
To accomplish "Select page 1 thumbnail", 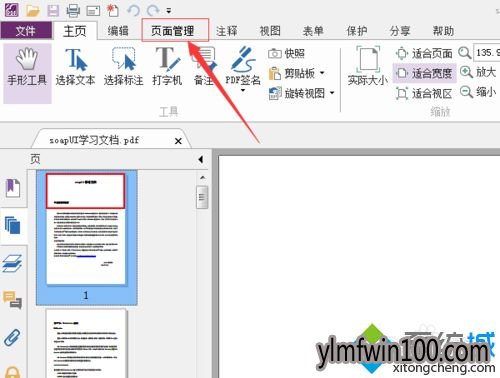I will pos(86,237).
